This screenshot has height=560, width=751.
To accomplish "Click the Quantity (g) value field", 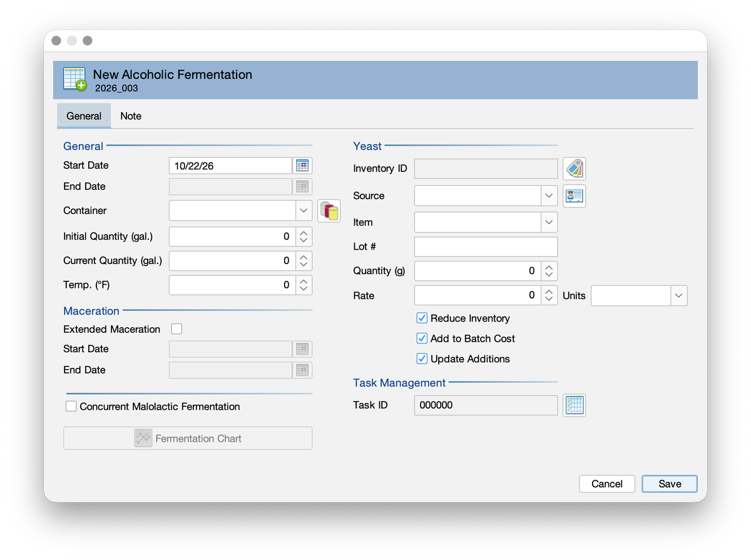I will 478,271.
